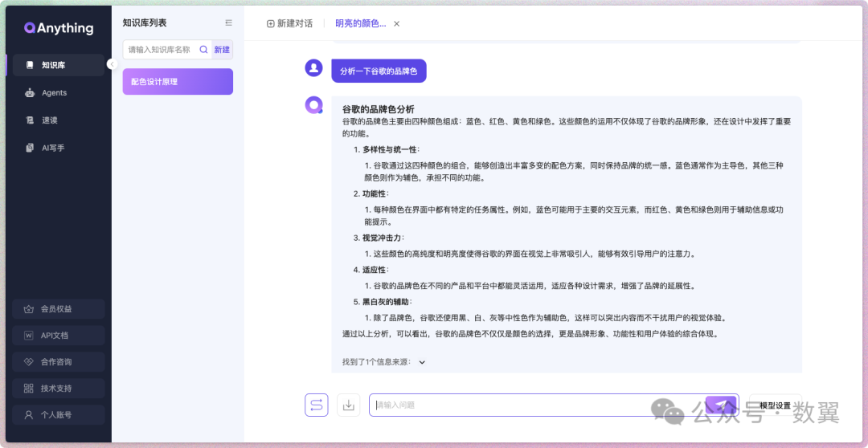Click the 知识库列表 panel title
The image size is (868, 448).
145,22
